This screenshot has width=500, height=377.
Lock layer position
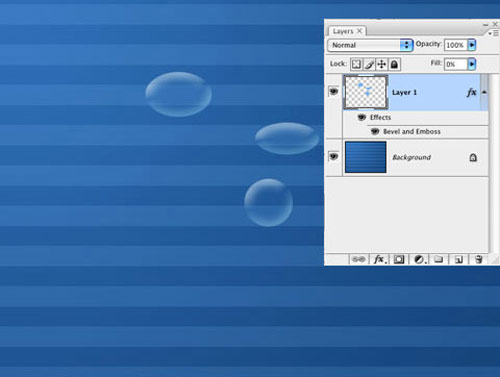[x=382, y=64]
